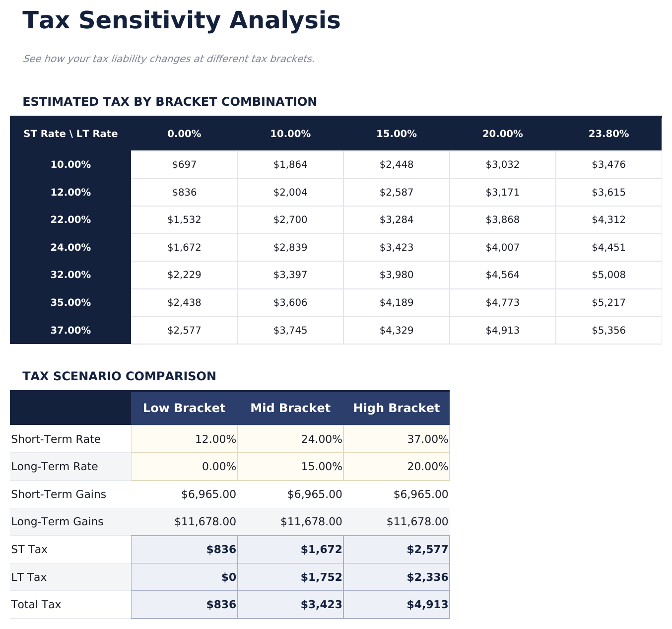Image resolution: width=672 pixels, height=629 pixels.
Task: Select the Mid Bracket Short-Term Rate cell
Action: point(290,439)
